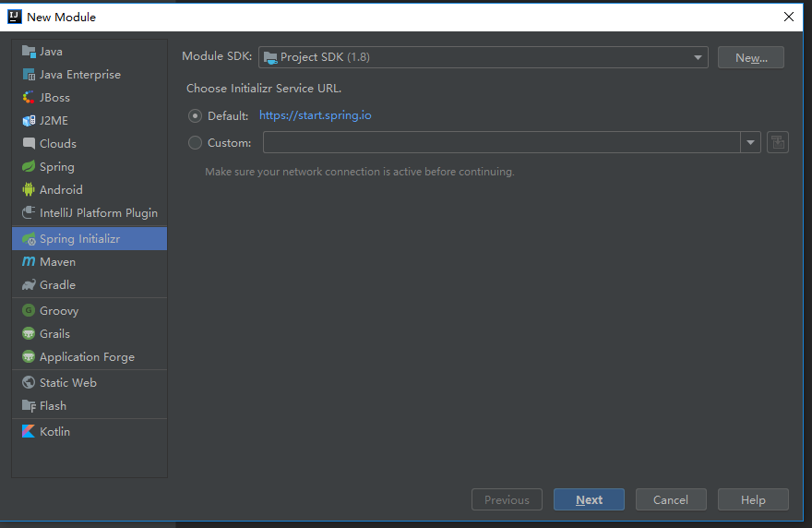Click the Kotlin K icon
Viewport: 812px width, 528px height.
coord(29,431)
